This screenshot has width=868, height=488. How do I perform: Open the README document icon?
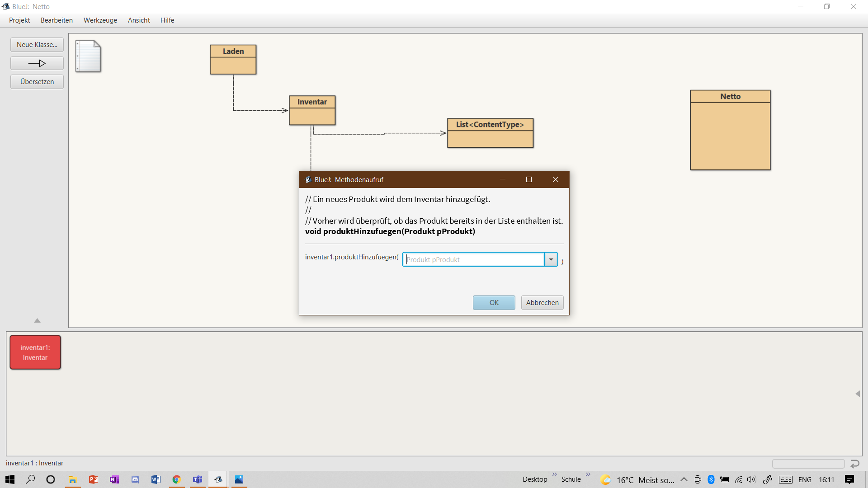[88, 56]
